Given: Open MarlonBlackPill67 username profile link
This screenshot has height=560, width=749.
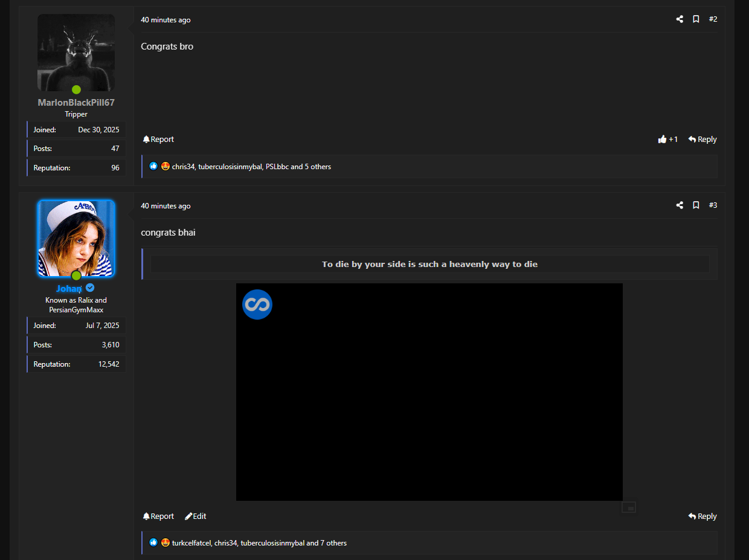Looking at the screenshot, I should coord(76,103).
